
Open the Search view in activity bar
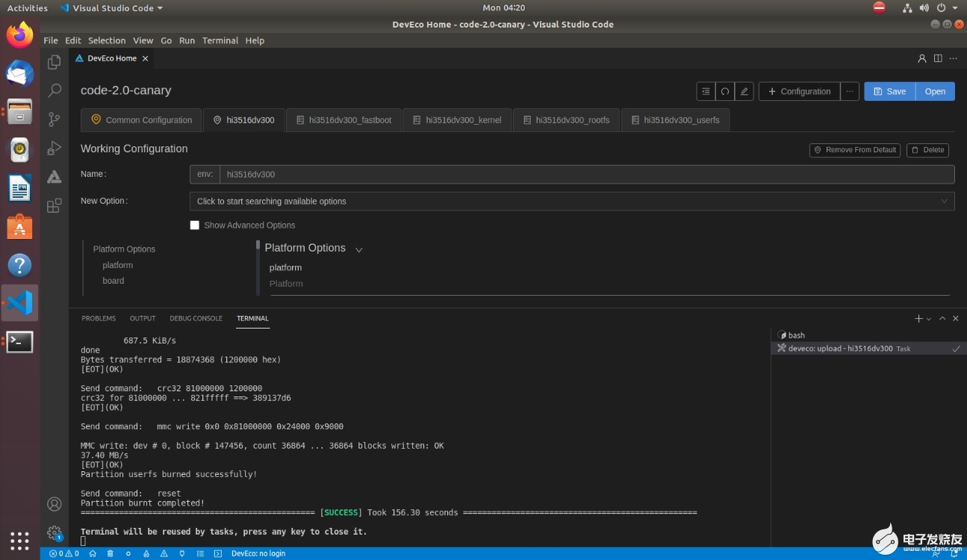(55, 91)
